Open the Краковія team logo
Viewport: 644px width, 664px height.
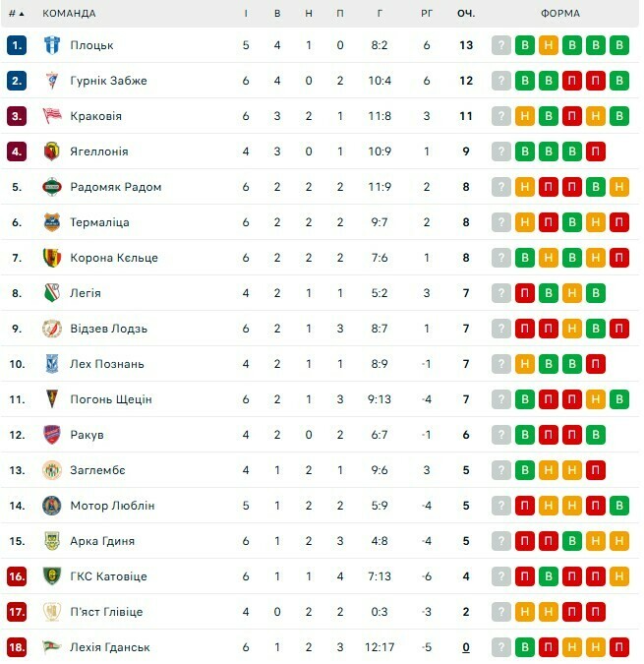(x=52, y=116)
